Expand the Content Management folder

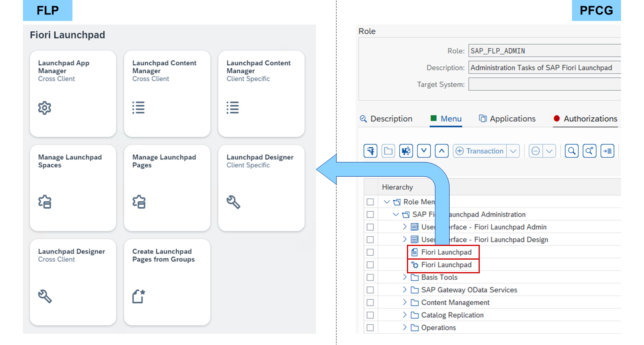(x=405, y=302)
